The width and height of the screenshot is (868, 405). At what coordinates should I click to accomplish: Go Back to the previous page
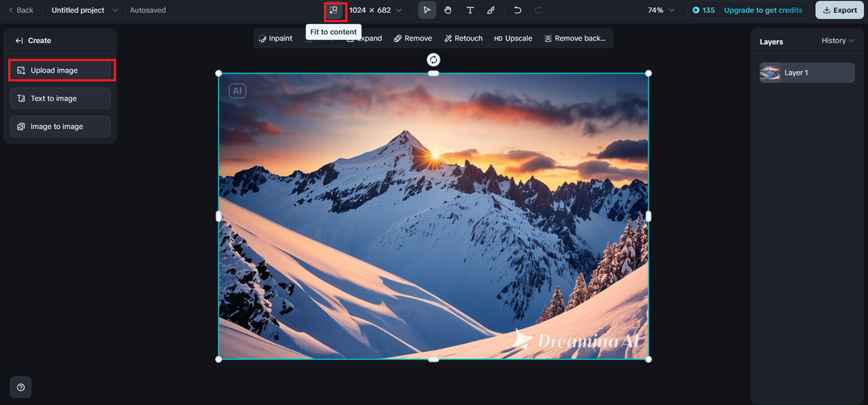point(21,10)
